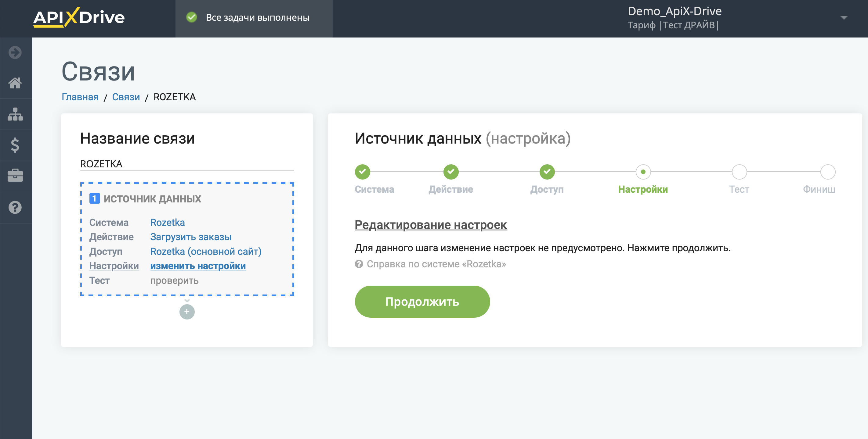Click the "ИСТОЧНИК ДАННЫХ" block title

coord(152,199)
